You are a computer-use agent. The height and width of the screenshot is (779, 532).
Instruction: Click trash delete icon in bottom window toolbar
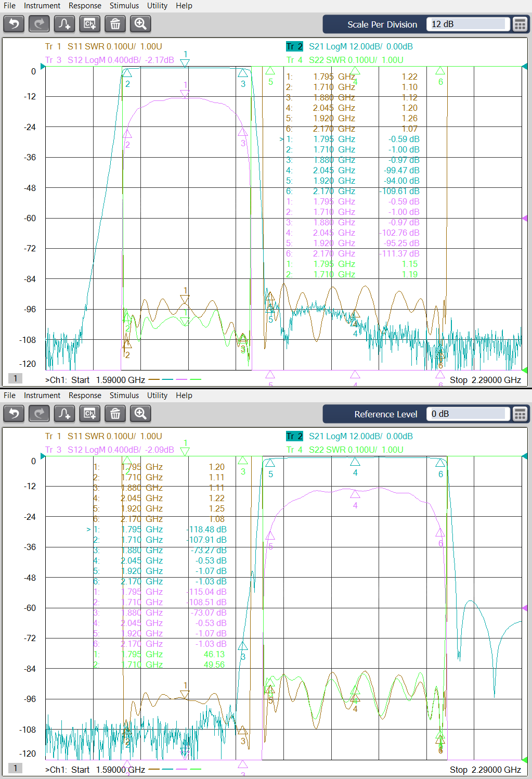click(x=115, y=414)
